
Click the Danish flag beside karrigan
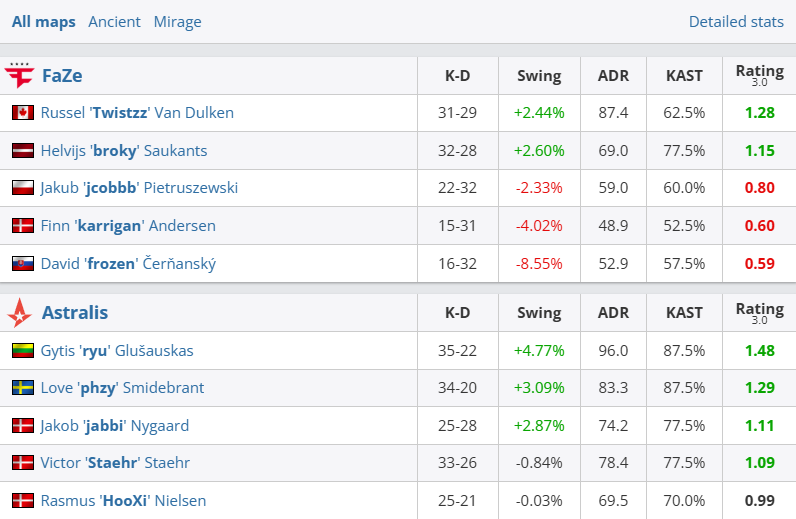[23, 226]
